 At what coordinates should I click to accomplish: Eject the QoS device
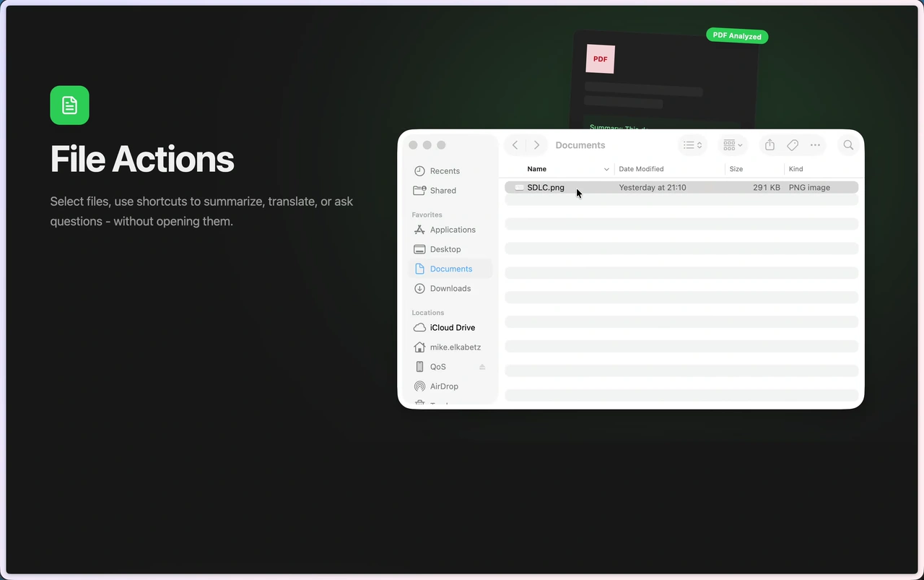click(483, 366)
